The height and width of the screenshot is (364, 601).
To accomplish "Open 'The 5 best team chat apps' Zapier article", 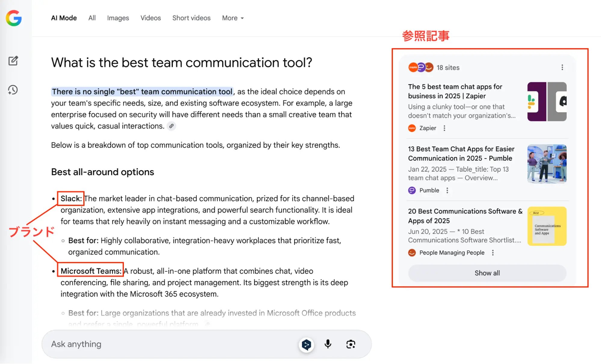I will pyautogui.click(x=455, y=91).
